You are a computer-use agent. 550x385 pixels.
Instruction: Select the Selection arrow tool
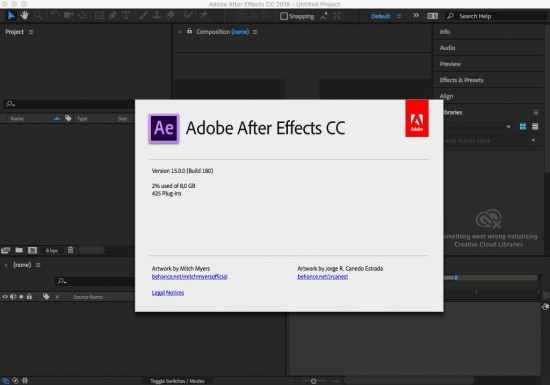pos(11,16)
